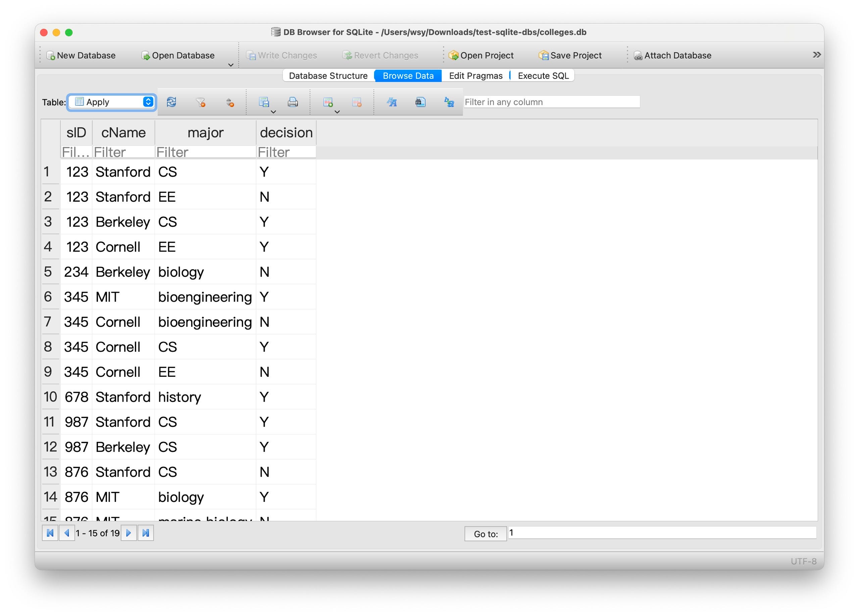Image resolution: width=859 pixels, height=616 pixels.
Task: Jump to the first page of records
Action: 50,533
